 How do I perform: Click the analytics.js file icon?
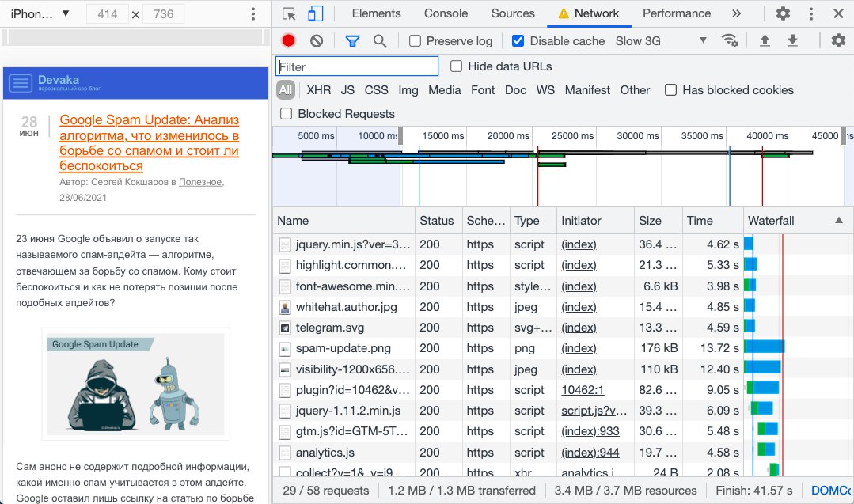click(x=285, y=453)
